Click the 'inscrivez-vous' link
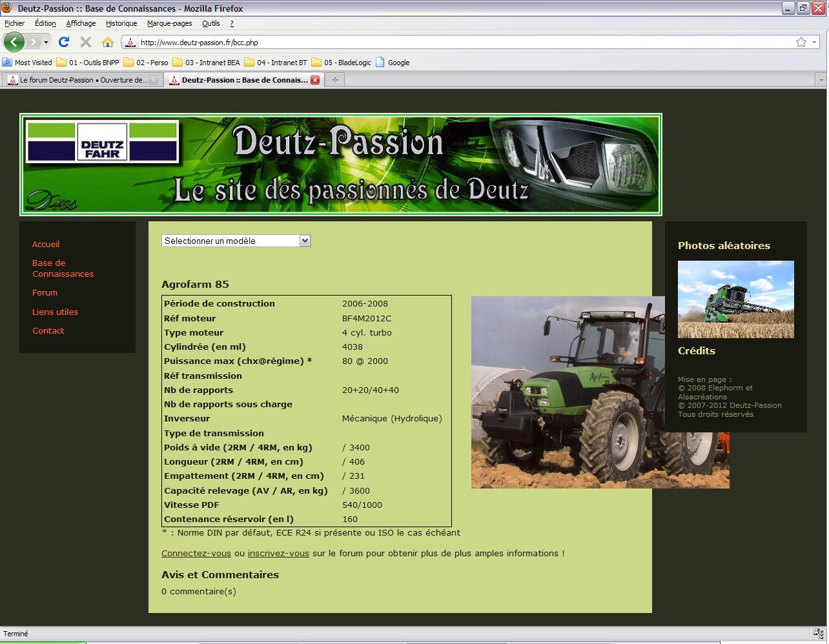 tap(278, 553)
